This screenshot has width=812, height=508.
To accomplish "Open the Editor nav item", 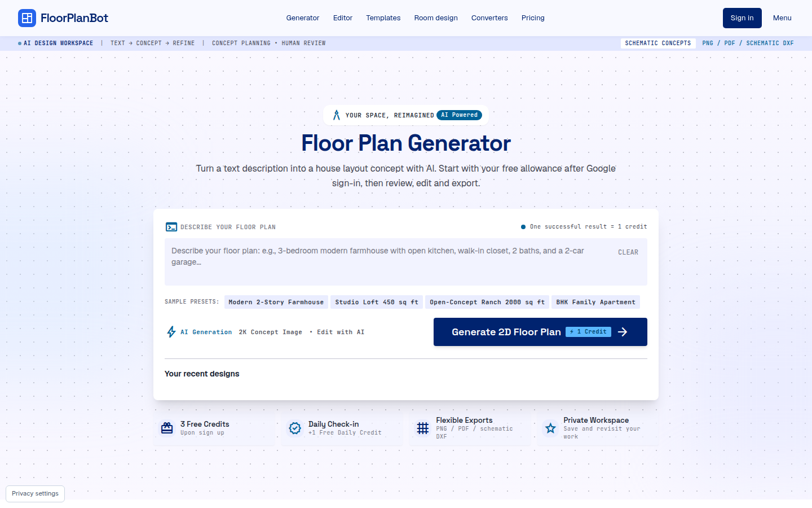I will 343,18.
